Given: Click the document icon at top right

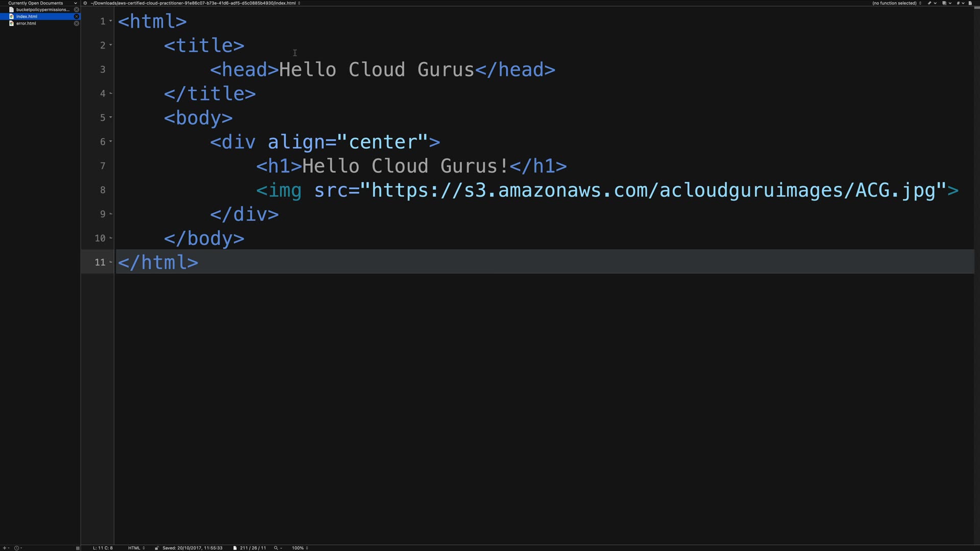Looking at the screenshot, I should (x=970, y=3).
